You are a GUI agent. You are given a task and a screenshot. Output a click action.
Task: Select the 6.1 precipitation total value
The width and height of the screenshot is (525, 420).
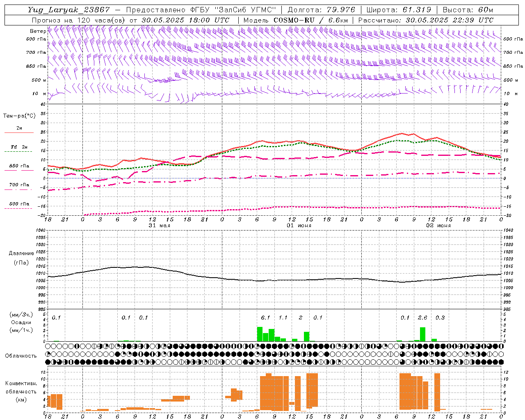[x=265, y=317]
